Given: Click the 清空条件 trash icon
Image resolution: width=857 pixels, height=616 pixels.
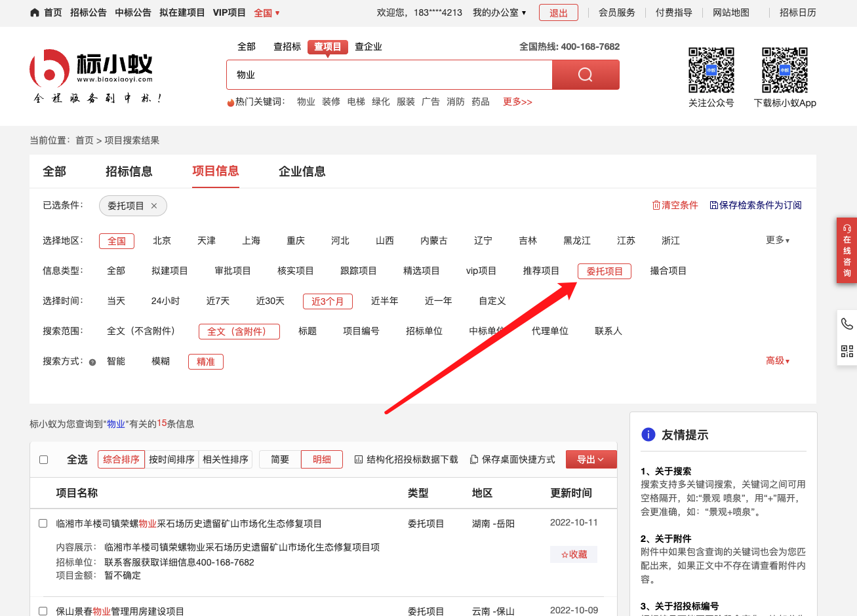Looking at the screenshot, I should (x=656, y=205).
